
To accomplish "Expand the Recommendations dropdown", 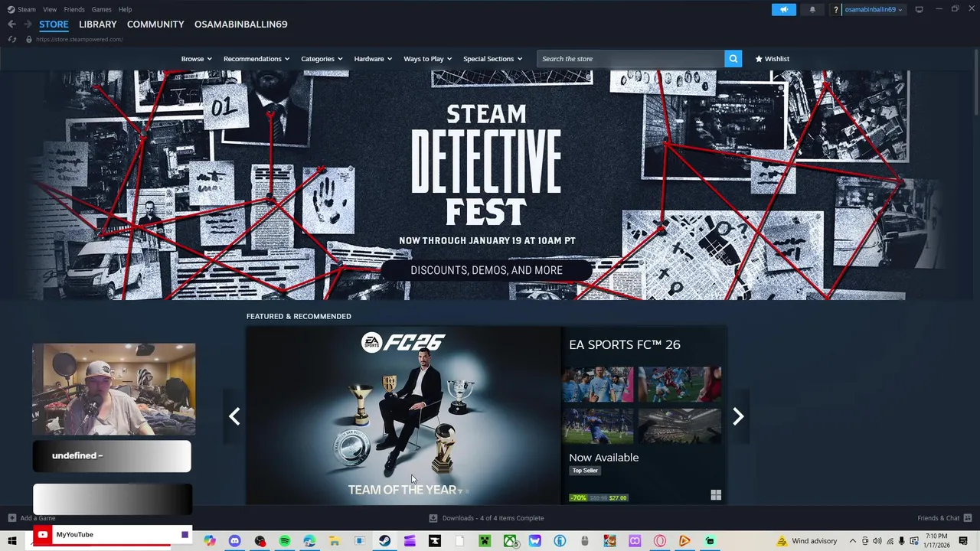I will 256,59.
